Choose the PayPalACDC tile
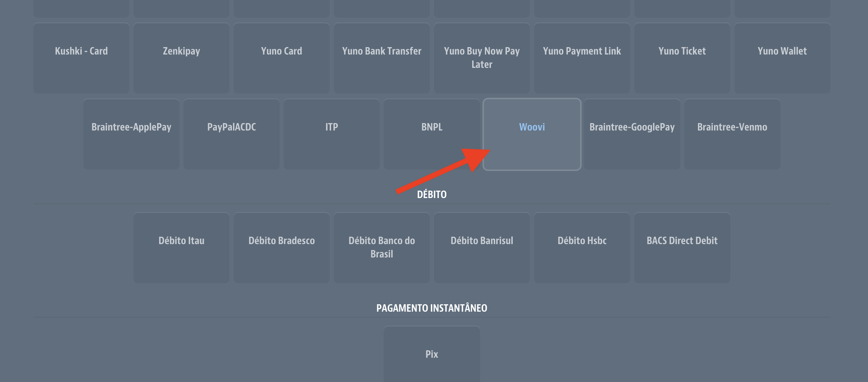The height and width of the screenshot is (382, 868). coord(232,134)
